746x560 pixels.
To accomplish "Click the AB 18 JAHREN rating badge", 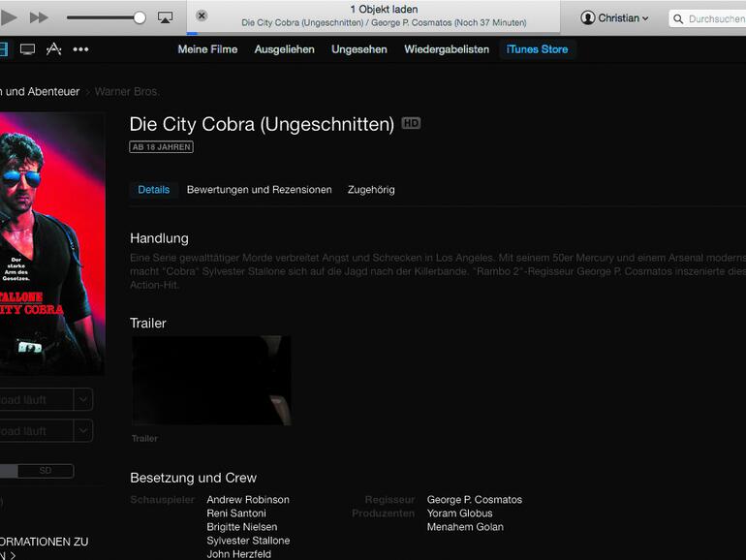I will (161, 147).
